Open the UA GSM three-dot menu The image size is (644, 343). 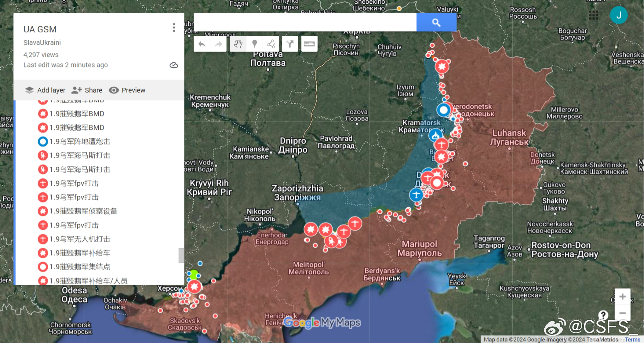[x=174, y=28]
